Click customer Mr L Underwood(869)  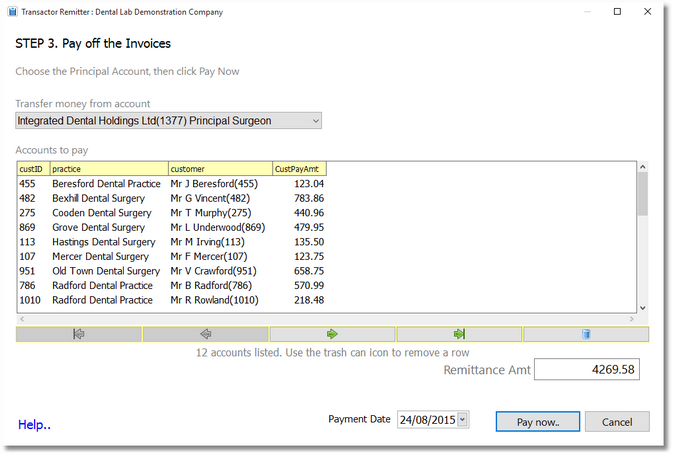(x=218, y=228)
